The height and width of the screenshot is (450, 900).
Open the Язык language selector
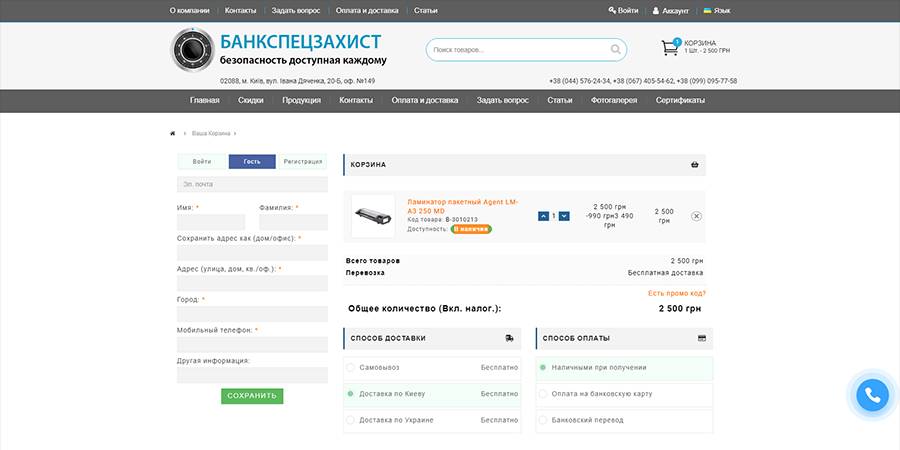716,10
